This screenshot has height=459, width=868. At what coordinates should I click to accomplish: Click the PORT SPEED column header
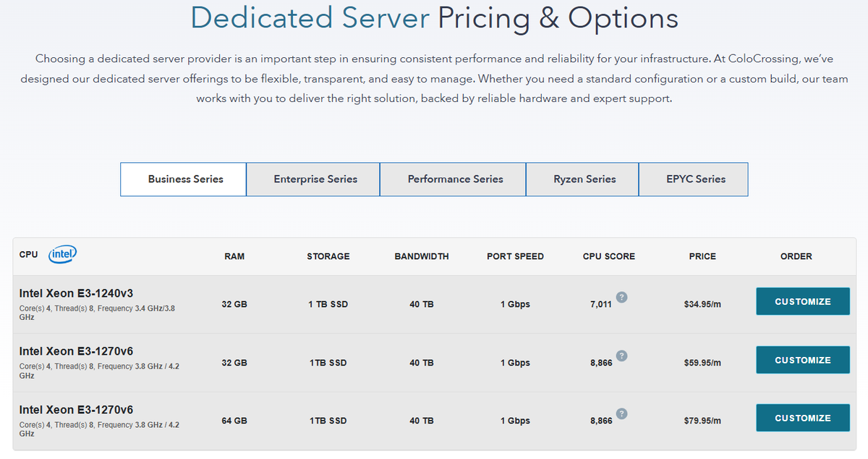pos(515,256)
